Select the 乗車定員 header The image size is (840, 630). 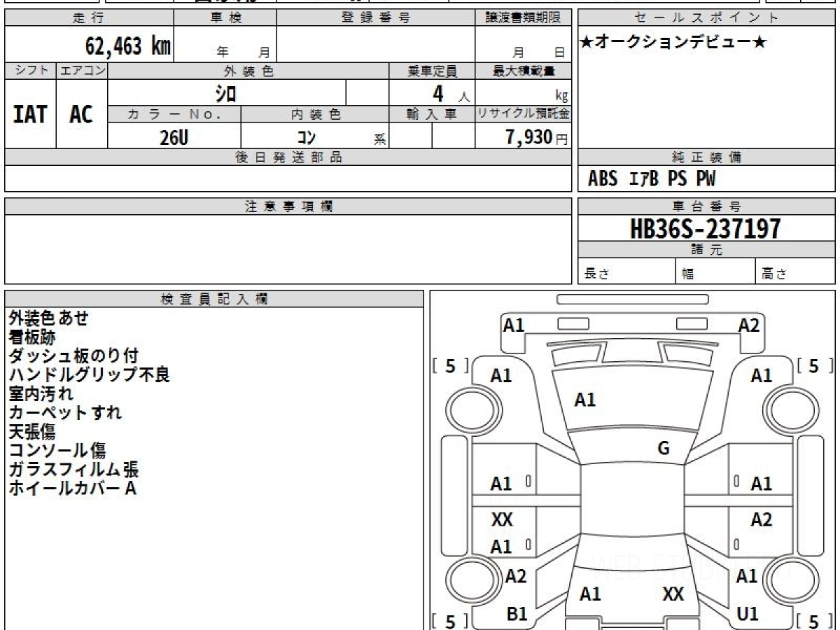(432, 71)
